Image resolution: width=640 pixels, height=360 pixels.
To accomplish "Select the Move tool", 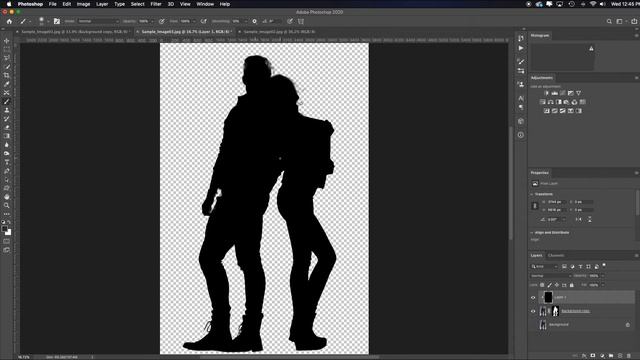I will (7, 41).
